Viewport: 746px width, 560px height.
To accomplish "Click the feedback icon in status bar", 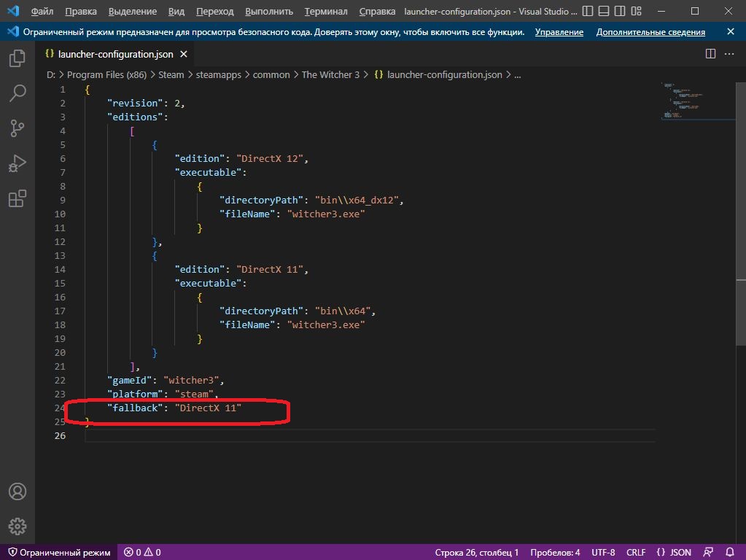I will [708, 552].
